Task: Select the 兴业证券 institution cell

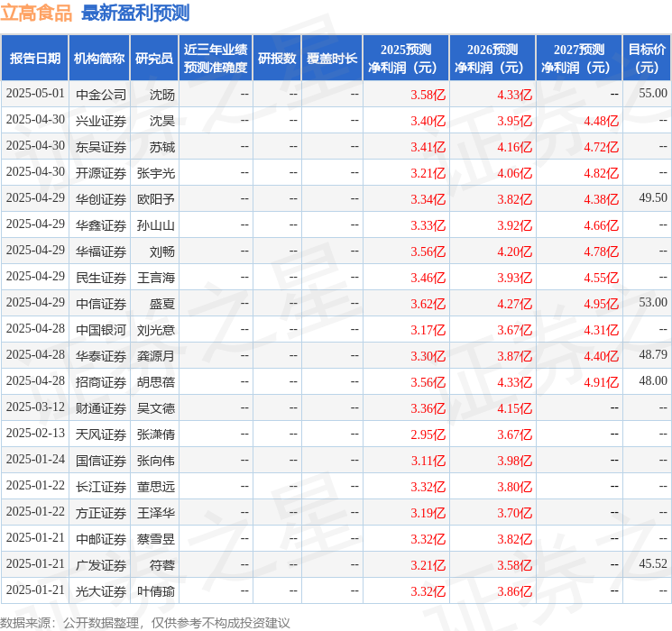Action: pyautogui.click(x=101, y=121)
